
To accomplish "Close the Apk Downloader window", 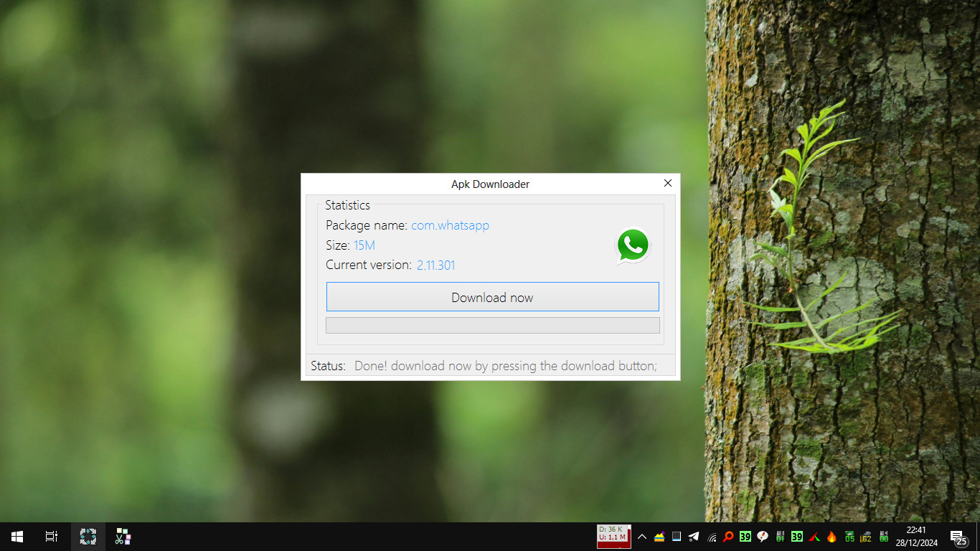I will coord(668,184).
